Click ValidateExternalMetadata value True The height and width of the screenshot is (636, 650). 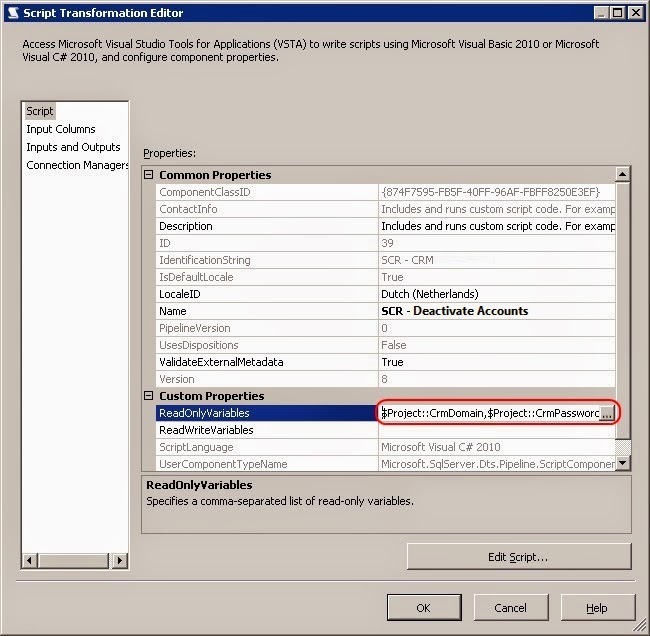coord(392,362)
